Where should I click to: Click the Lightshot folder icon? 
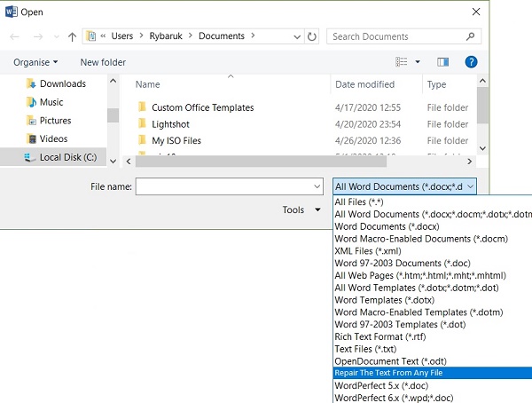tap(143, 123)
